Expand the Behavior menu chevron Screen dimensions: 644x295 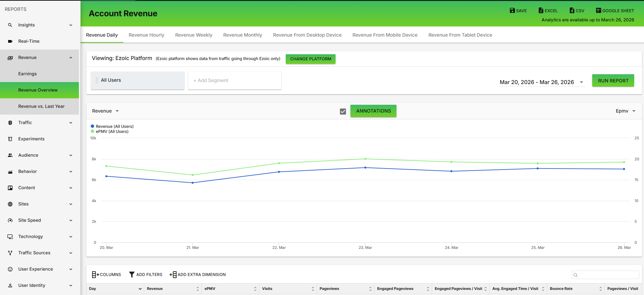point(71,172)
